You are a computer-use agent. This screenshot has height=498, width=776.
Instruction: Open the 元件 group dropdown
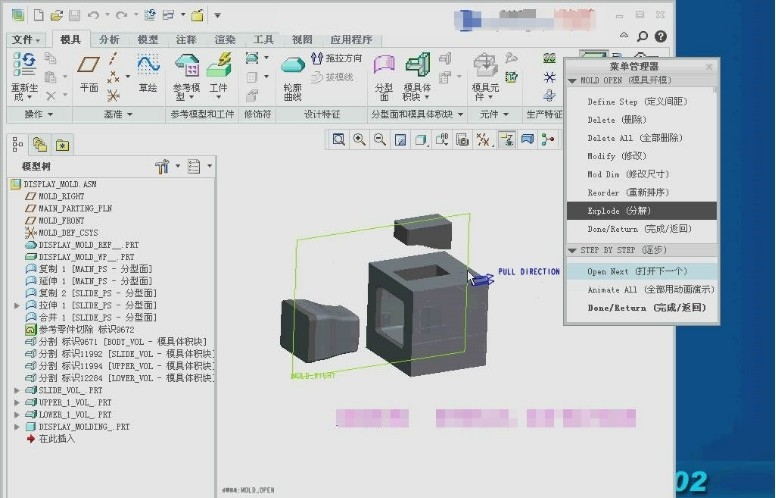coord(494,114)
